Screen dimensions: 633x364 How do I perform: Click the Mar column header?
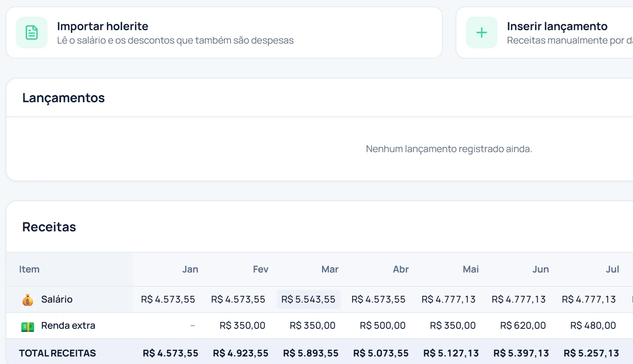click(330, 269)
